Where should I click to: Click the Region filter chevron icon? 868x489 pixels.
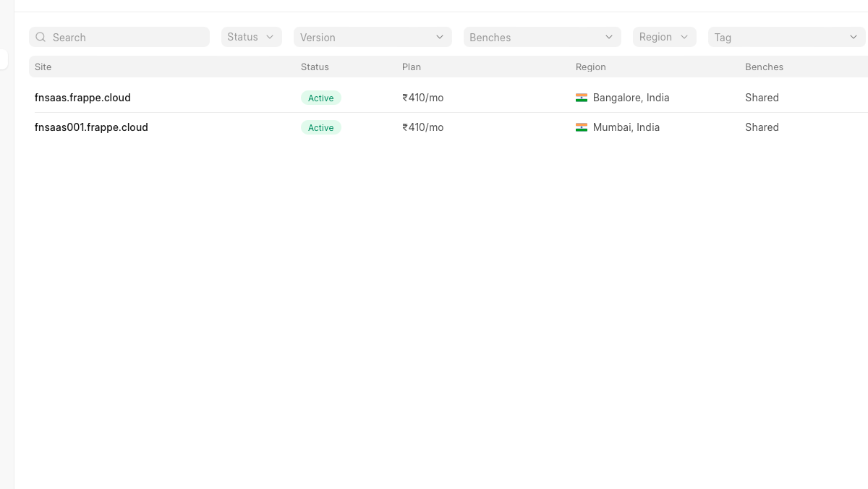(684, 37)
